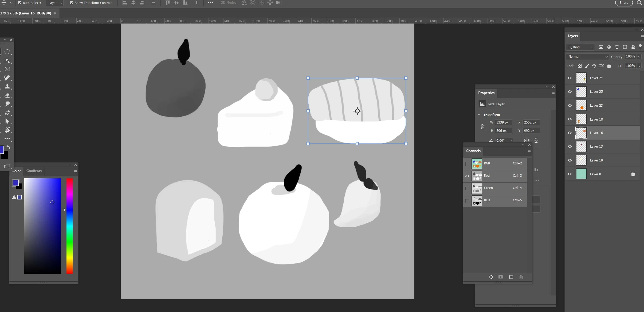The height and width of the screenshot is (312, 644).
Task: Select the Eraser tool
Action: point(7,95)
